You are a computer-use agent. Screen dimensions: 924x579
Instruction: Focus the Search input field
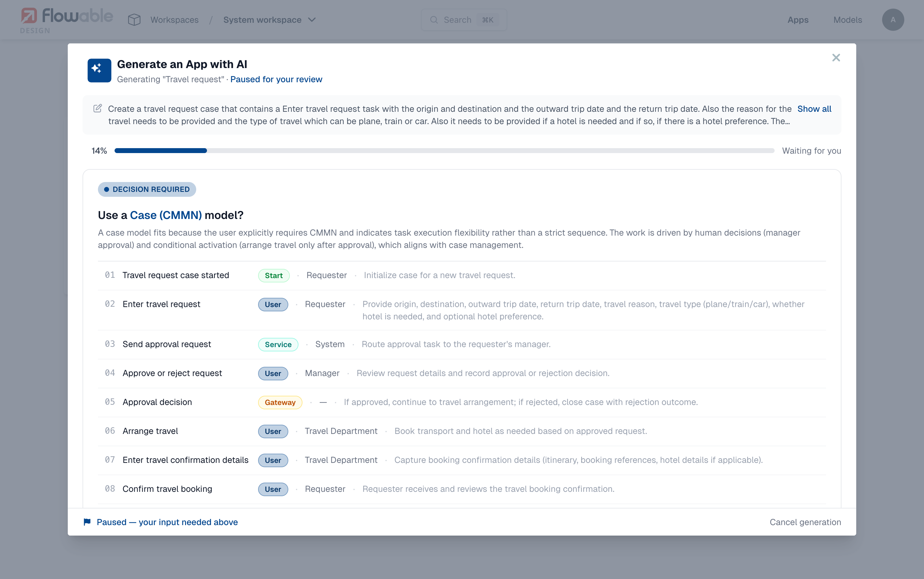coord(464,20)
